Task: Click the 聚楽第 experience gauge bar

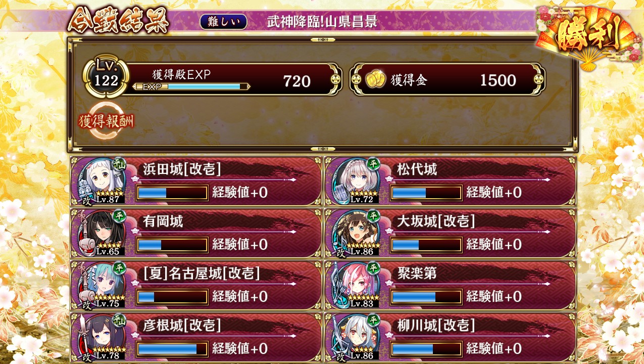Action: coord(426,297)
